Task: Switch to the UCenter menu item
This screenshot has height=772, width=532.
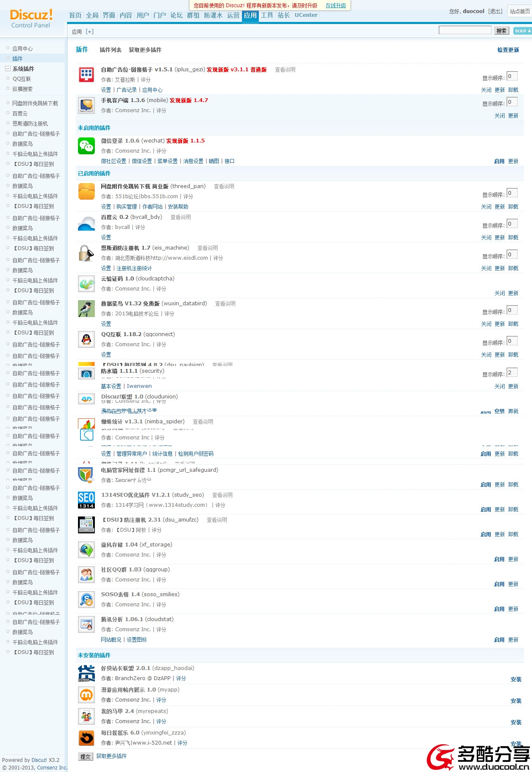Action: pos(306,15)
